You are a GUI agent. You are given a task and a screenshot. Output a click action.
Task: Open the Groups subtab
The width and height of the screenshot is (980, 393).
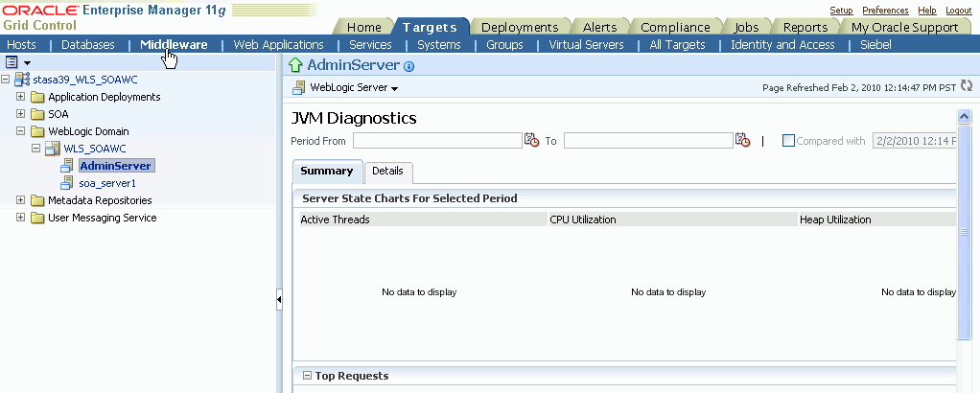click(505, 44)
